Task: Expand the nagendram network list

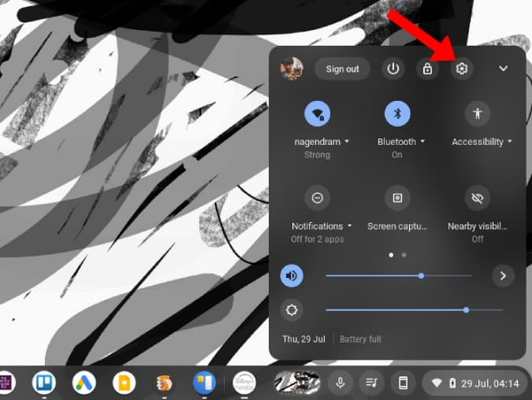Action: click(x=322, y=142)
